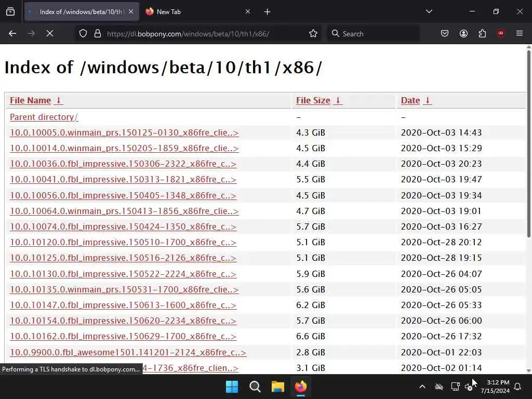Click the page vertical scrollbar thumb
The height and width of the screenshot is (399, 532).
point(528,142)
